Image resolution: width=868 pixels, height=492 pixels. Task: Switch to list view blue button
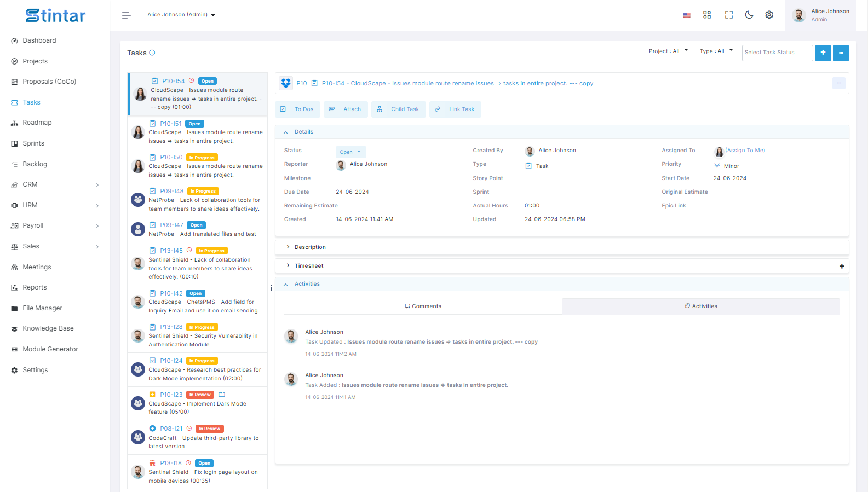(841, 53)
